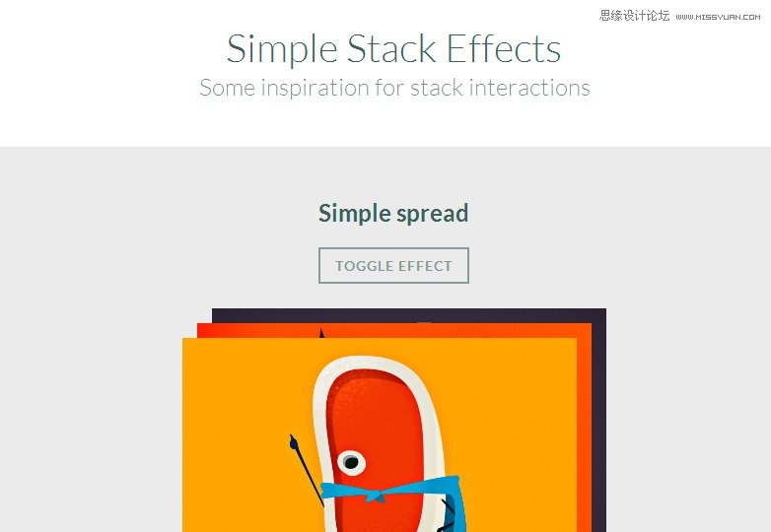Click the word inspiration in the subtitle
This screenshot has height=532, width=771.
(x=315, y=89)
